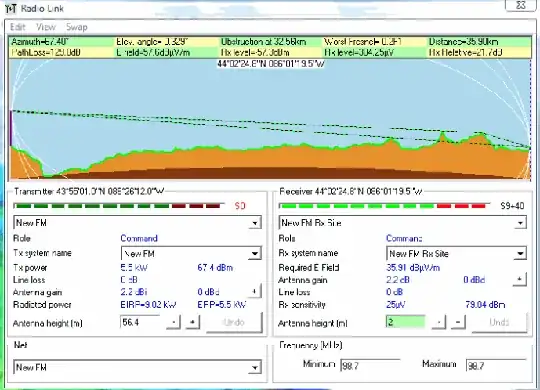Image resolution: width=540 pixels, height=390 pixels.
Task: Click the transmitter antenna height field 56.4
Action: 140,322
